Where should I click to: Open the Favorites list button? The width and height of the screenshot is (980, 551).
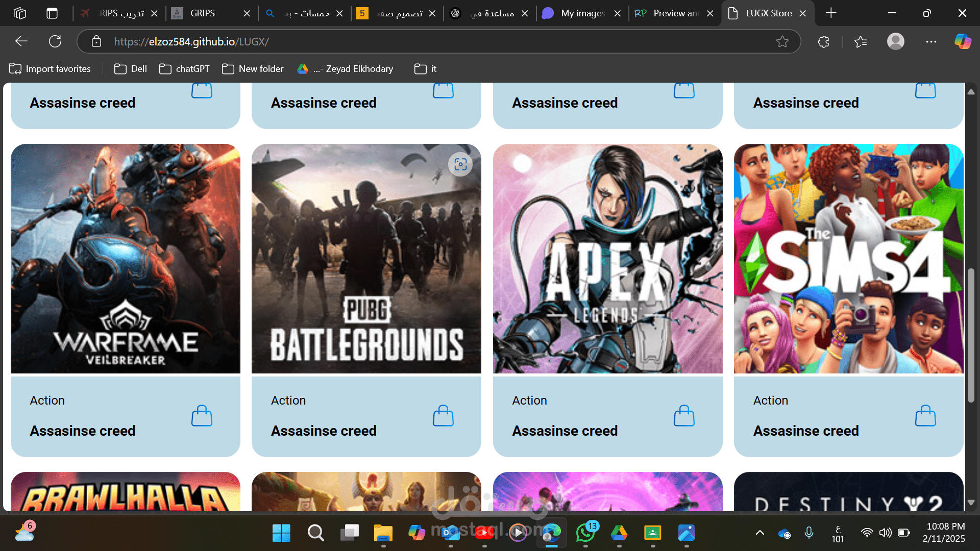pos(861,42)
